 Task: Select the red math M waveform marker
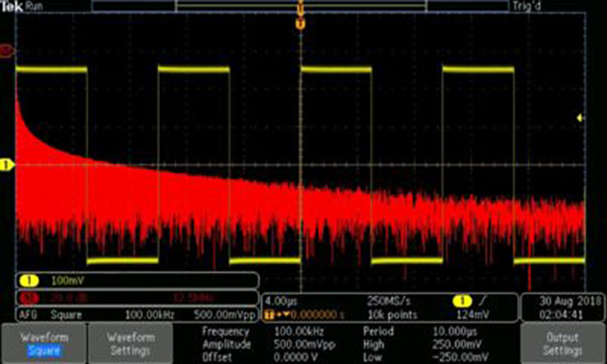7,51
